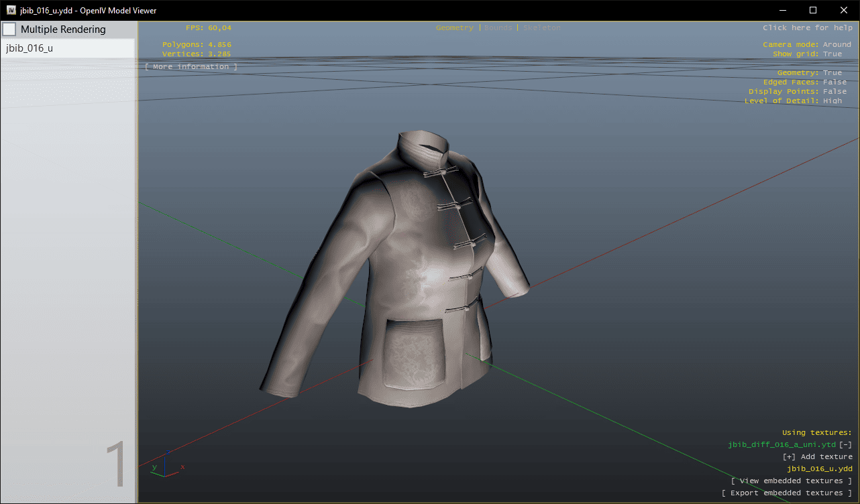860x504 pixels.
Task: Switch to the Geometry tab
Action: pos(454,28)
